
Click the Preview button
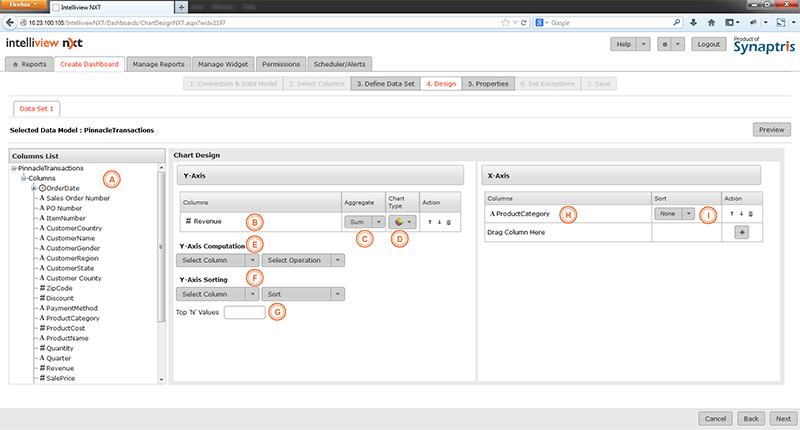click(770, 130)
